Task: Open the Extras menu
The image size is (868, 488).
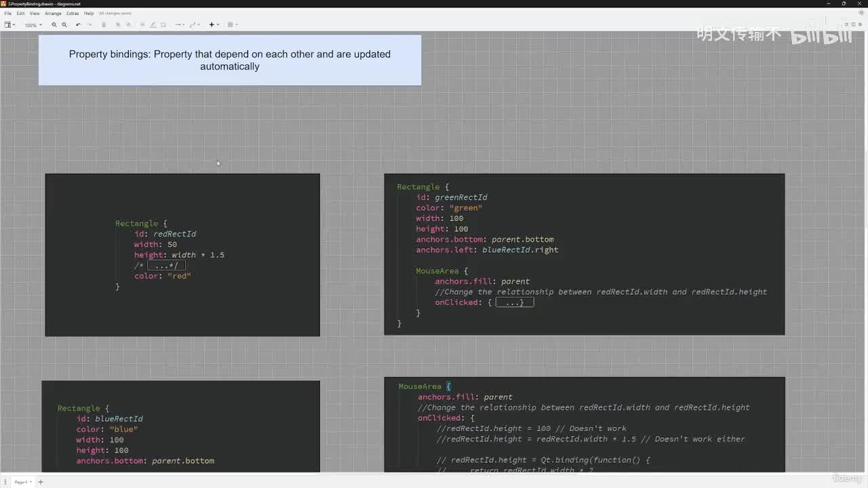Action: (73, 13)
